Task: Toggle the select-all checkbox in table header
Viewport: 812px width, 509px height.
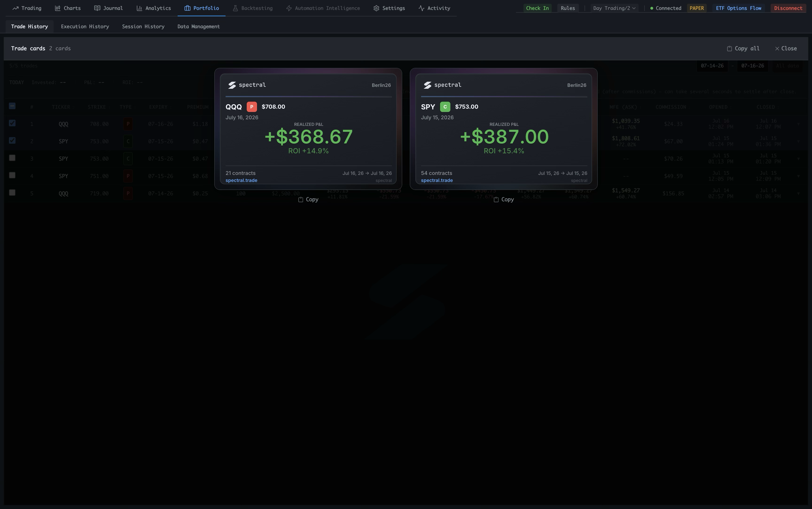Action: click(x=12, y=106)
